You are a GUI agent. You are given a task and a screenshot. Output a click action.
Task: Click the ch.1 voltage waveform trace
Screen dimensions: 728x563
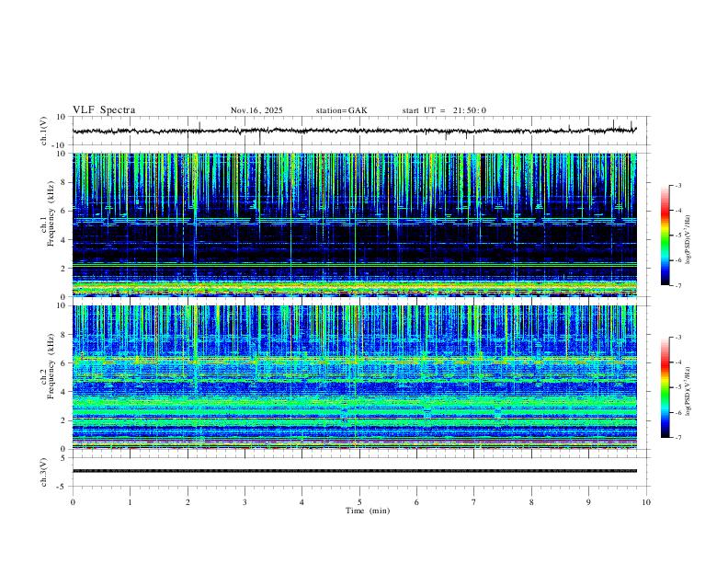354,131
